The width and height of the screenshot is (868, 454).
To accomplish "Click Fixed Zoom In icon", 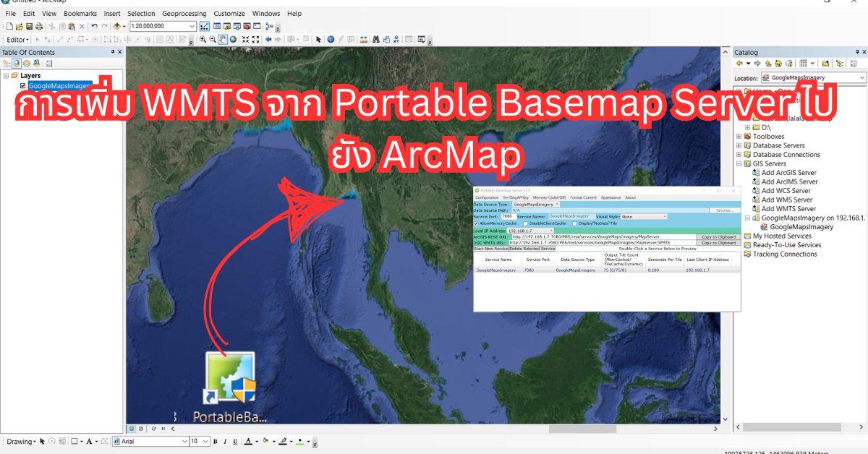I will (246, 39).
